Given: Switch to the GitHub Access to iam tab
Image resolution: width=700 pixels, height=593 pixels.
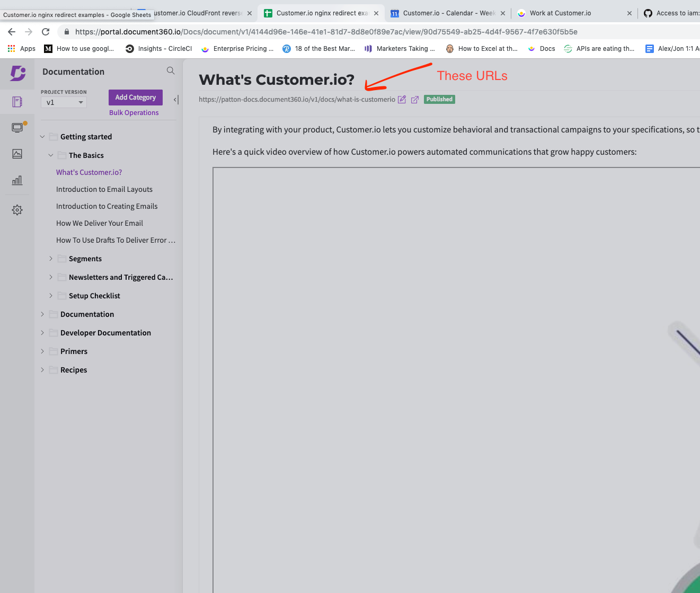Looking at the screenshot, I should 671,13.
